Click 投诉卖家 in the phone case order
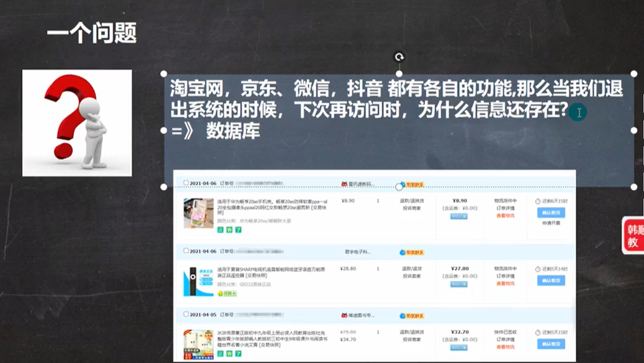 (412, 208)
